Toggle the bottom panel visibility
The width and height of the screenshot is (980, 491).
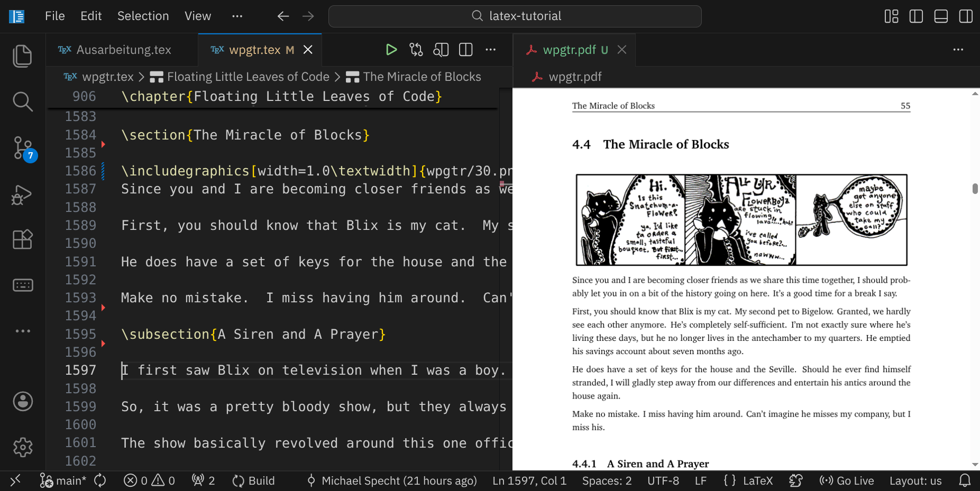pos(941,16)
